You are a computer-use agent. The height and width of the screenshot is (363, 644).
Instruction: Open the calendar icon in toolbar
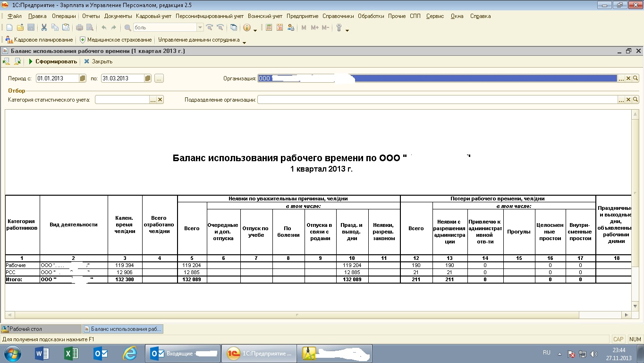coord(280,27)
